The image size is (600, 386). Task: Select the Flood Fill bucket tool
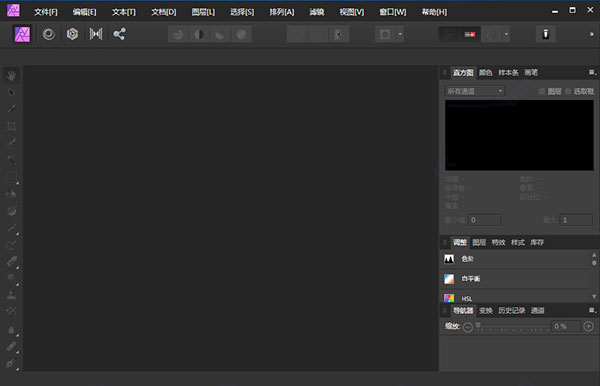coord(11,194)
